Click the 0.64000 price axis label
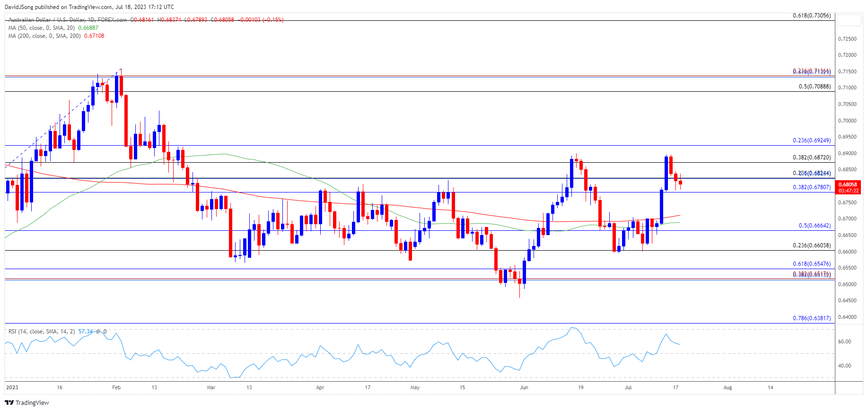 (847, 317)
